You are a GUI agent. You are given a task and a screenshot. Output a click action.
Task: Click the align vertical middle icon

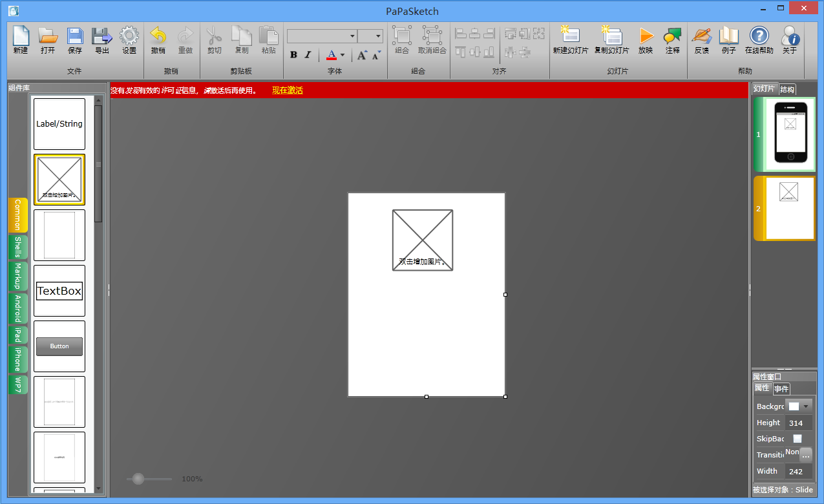pos(475,52)
